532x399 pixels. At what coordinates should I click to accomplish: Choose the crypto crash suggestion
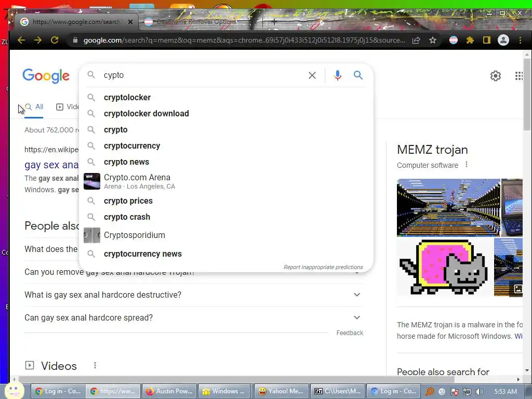(226, 217)
